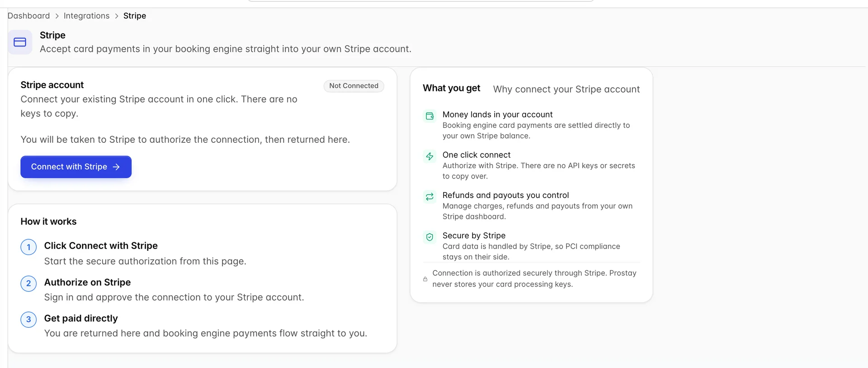Click the chevron after Integrations breadcrumb
This screenshot has width=868, height=368.
pos(117,16)
